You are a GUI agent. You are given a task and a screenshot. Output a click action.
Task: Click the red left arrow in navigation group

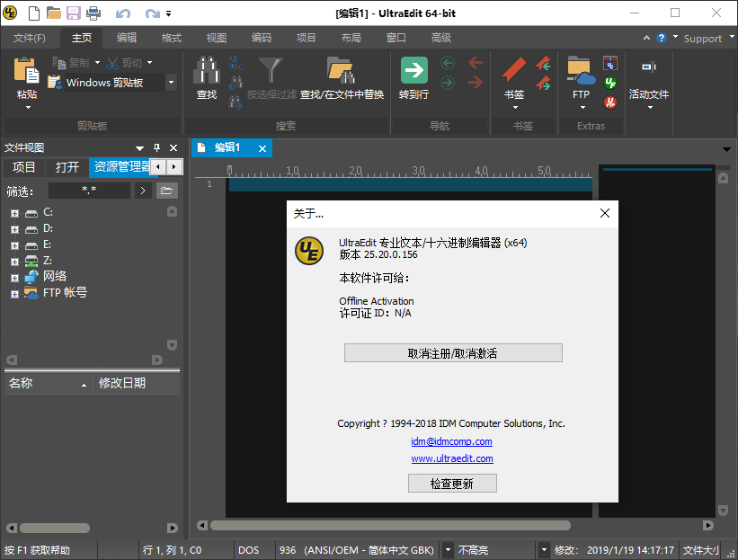point(476,62)
